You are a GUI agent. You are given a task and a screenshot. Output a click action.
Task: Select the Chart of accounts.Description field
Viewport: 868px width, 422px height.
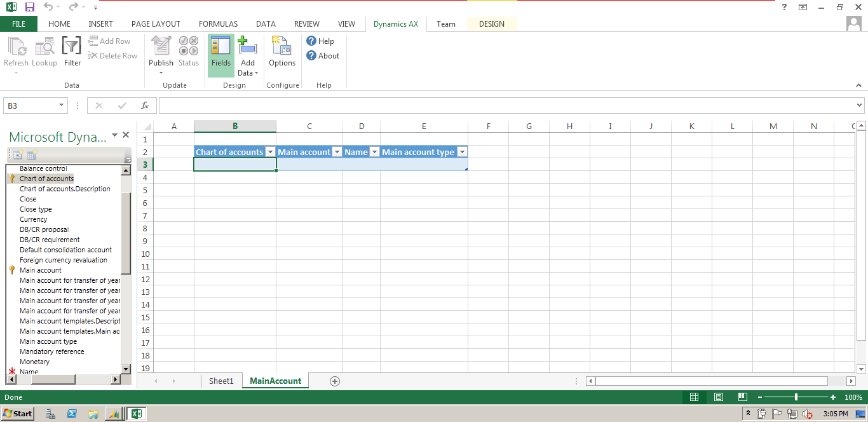pos(65,189)
